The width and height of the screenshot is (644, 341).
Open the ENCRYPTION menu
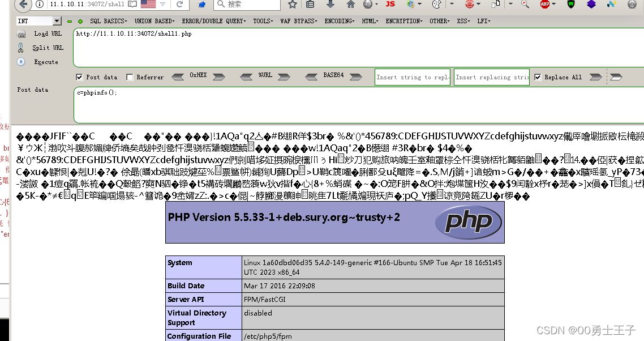tap(404, 21)
